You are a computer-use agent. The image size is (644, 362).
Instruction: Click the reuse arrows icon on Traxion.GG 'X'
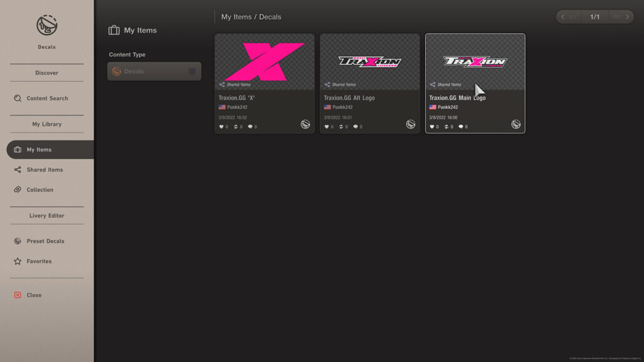tap(236, 127)
